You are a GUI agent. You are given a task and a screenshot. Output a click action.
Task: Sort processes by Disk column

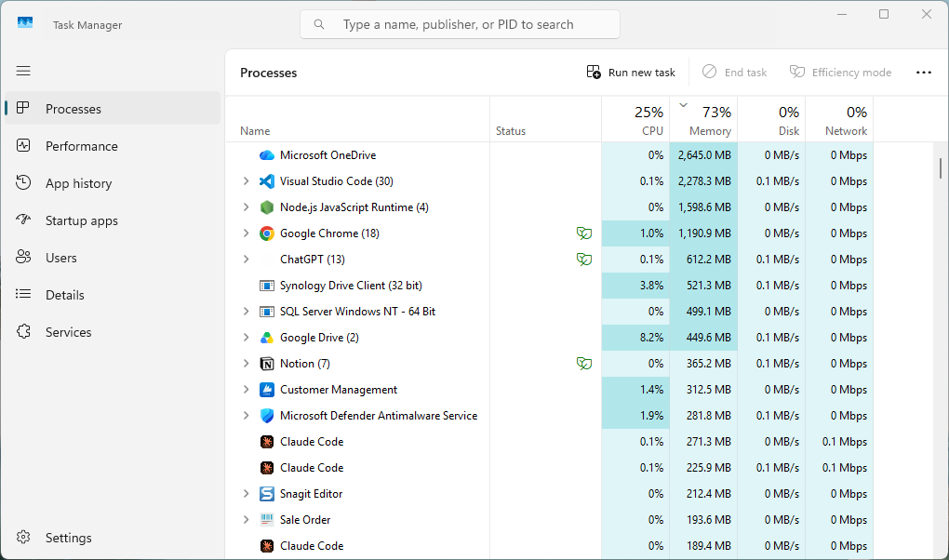[x=771, y=120]
